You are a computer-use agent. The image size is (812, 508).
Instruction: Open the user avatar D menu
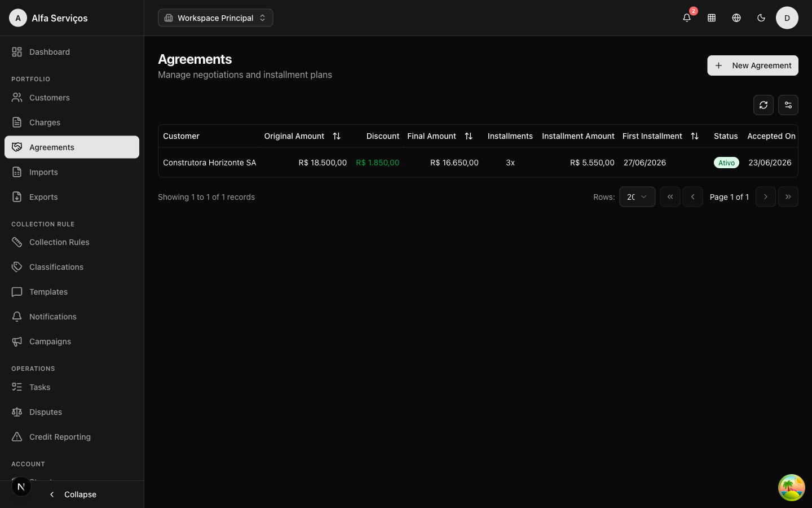coord(787,18)
